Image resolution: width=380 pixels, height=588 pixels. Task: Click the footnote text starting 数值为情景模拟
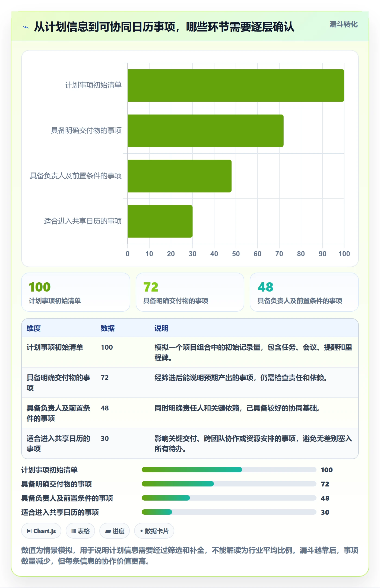(x=190, y=556)
